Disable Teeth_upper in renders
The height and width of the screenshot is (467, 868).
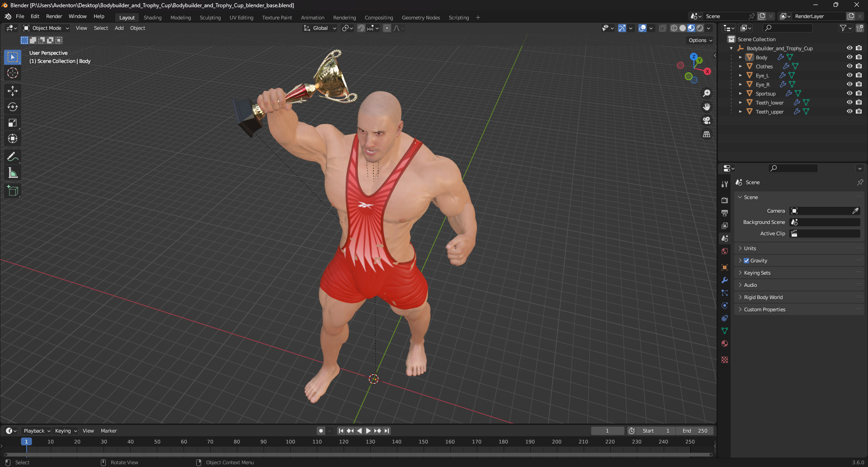(859, 111)
